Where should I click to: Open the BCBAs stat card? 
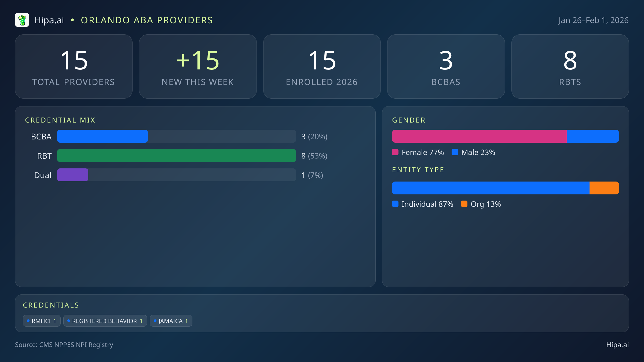446,67
